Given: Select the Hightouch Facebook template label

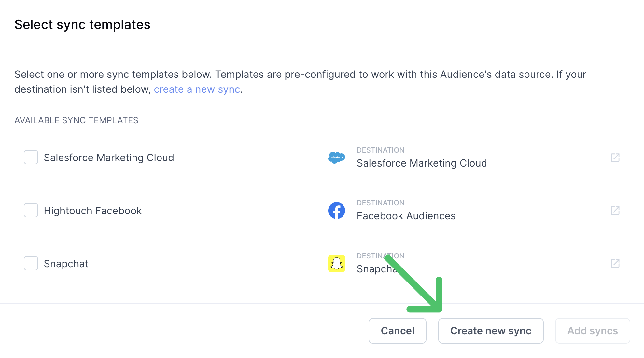Looking at the screenshot, I should 93,211.
